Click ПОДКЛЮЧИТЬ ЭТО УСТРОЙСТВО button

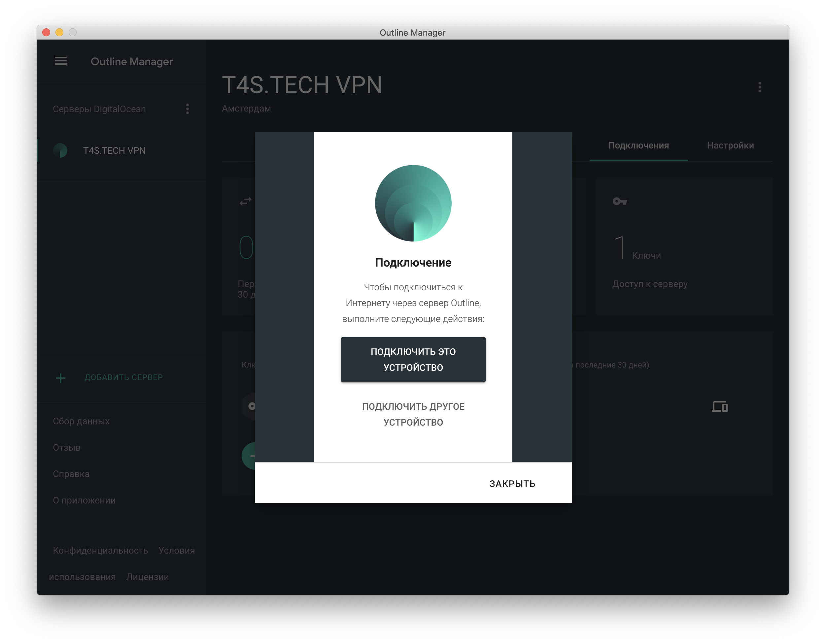(413, 359)
